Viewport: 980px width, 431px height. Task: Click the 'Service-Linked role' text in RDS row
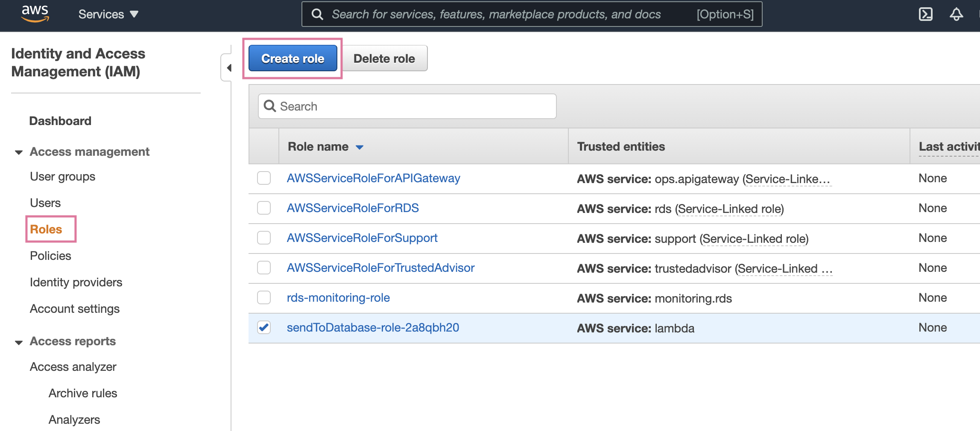[x=730, y=209]
